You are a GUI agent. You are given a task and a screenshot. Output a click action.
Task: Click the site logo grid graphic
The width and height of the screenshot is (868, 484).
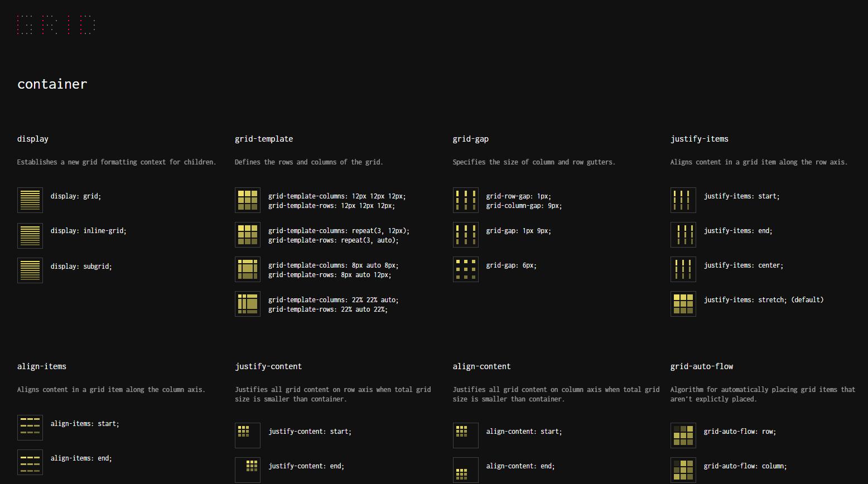coord(56,25)
